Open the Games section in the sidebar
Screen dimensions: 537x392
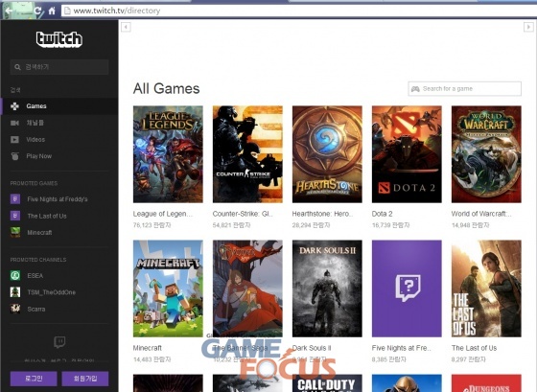pyautogui.click(x=59, y=106)
